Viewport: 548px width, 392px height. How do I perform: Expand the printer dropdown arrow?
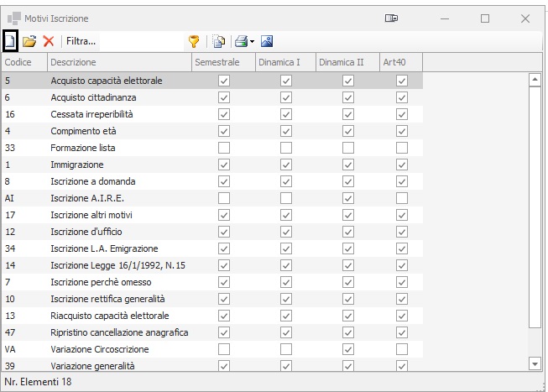click(x=252, y=41)
